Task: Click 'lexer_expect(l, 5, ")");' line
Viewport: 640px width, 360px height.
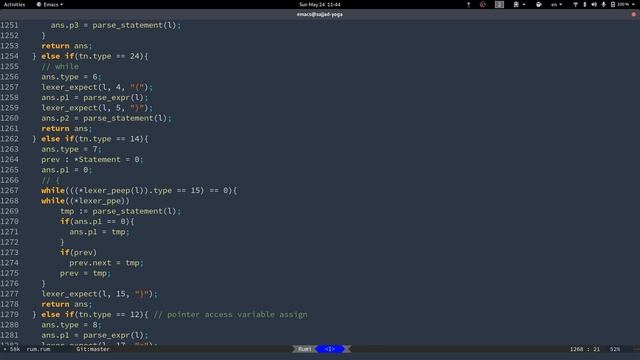Action: (x=97, y=108)
